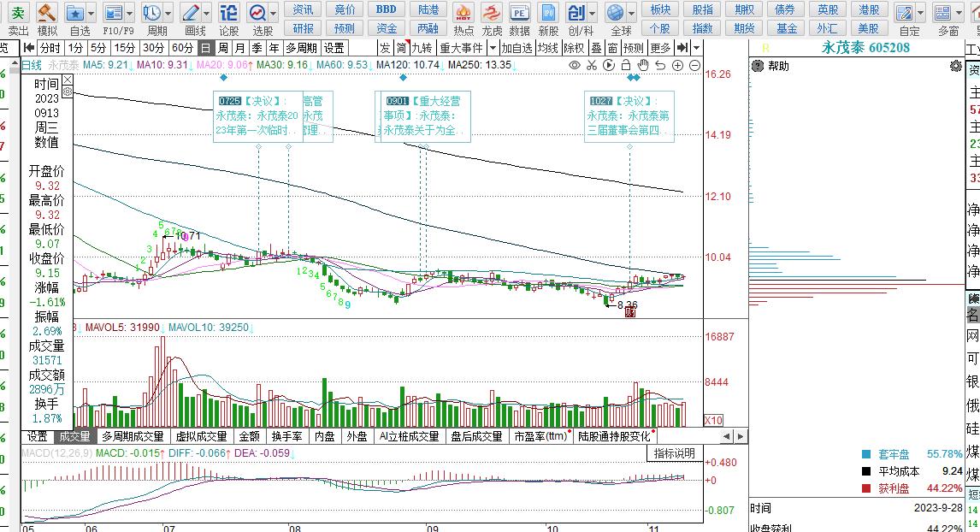The height and width of the screenshot is (532, 980).
Task: Expand the 画线 drawing tools dropdown arrow
Action: click(207, 13)
